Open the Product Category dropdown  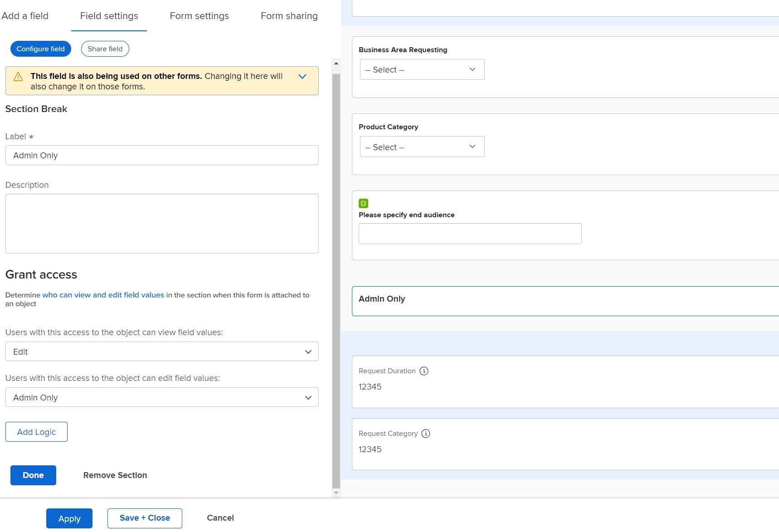pyautogui.click(x=422, y=146)
